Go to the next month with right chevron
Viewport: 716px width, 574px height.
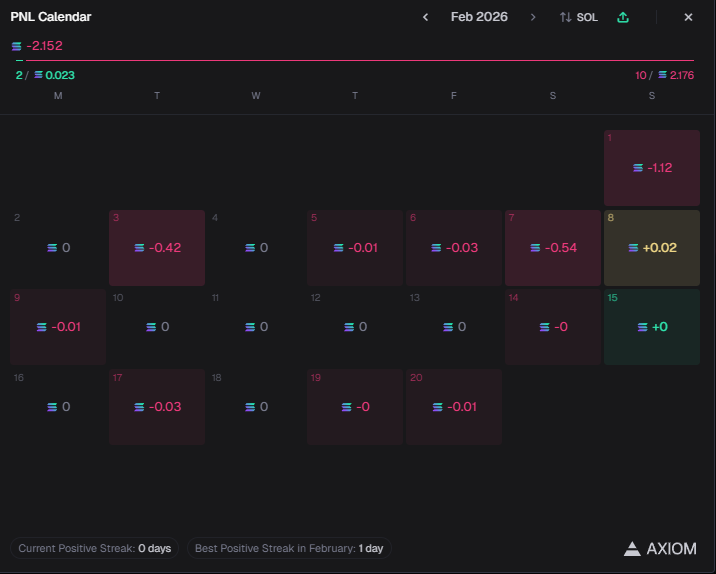coord(533,17)
